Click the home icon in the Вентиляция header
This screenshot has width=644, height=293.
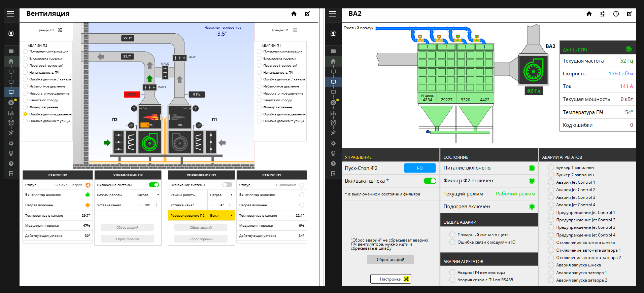[x=294, y=14]
